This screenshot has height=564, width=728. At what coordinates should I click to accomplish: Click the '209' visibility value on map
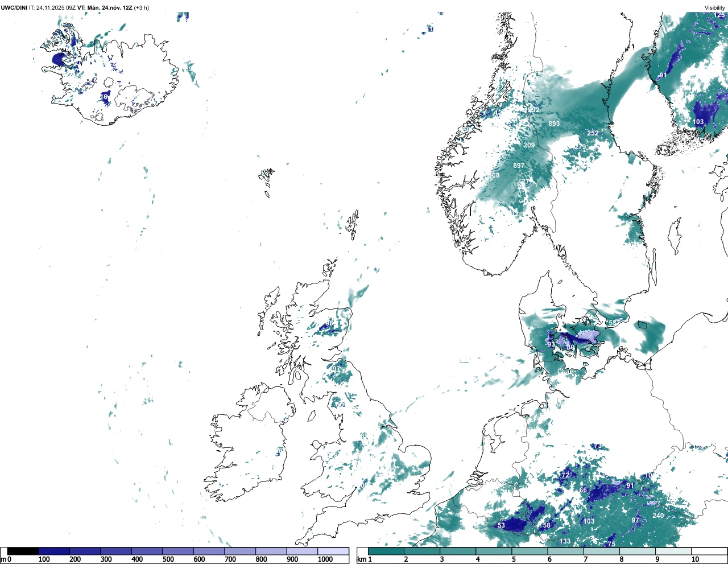pos(529,145)
